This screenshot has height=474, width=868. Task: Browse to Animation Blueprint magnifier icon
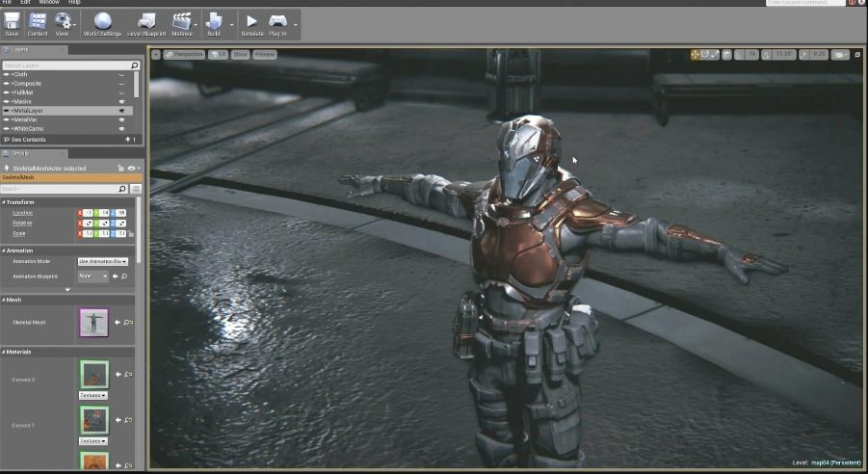point(124,276)
